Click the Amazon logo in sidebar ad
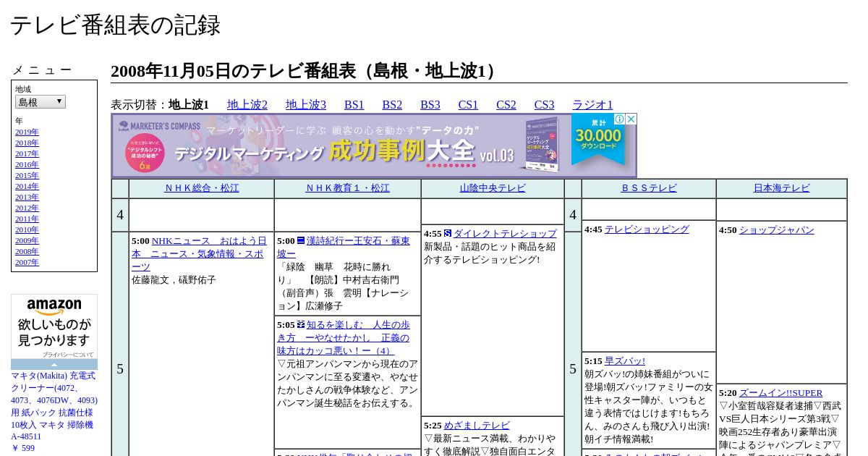Image resolution: width=868 pixels, height=456 pixels. pyautogui.click(x=54, y=307)
